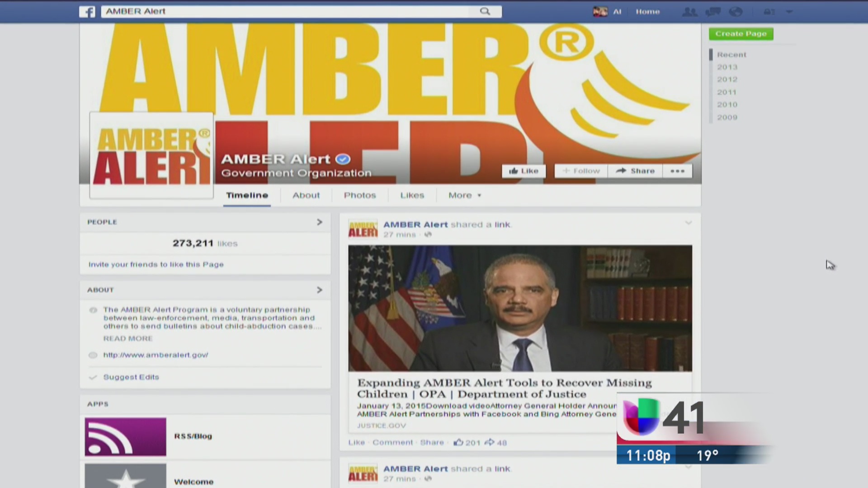Open the account settings dropdown arrow
This screenshot has width=868, height=488.
point(789,12)
